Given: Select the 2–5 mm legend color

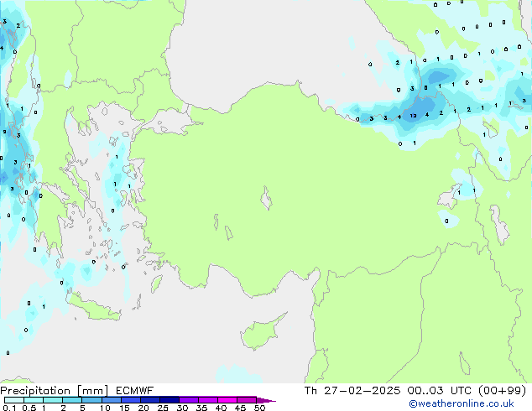Looking at the screenshot, I should 72,400.
